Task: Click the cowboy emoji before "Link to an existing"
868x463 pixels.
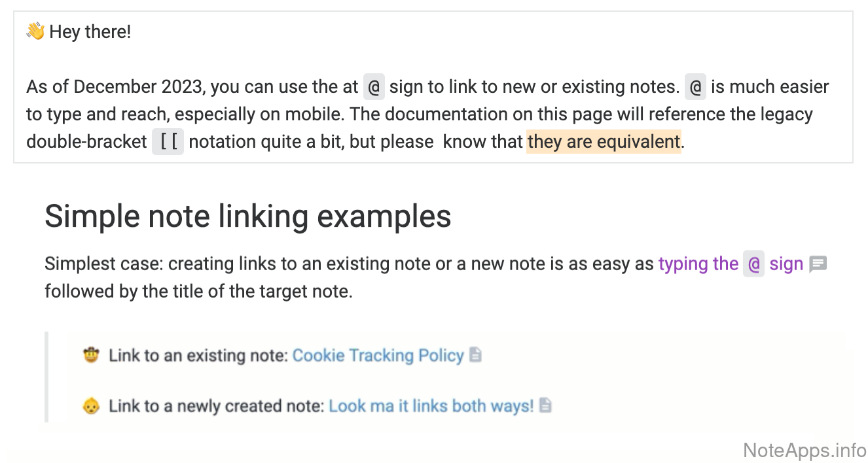Action: (91, 355)
